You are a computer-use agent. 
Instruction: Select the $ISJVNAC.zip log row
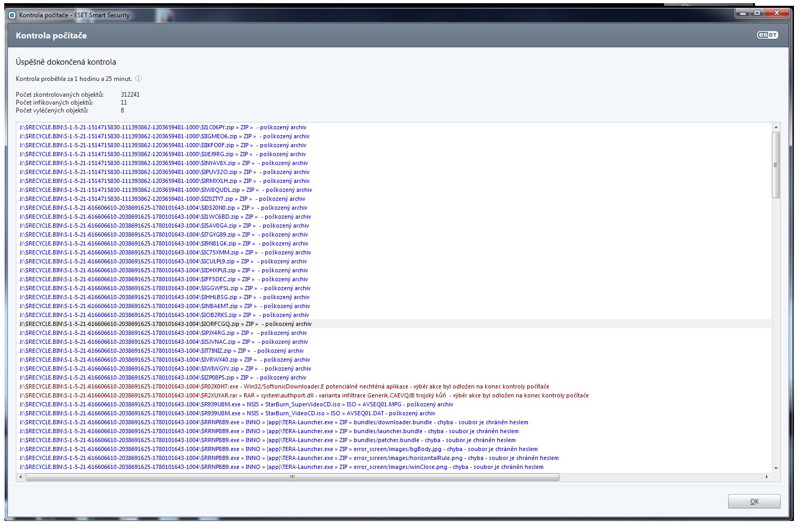click(395, 342)
